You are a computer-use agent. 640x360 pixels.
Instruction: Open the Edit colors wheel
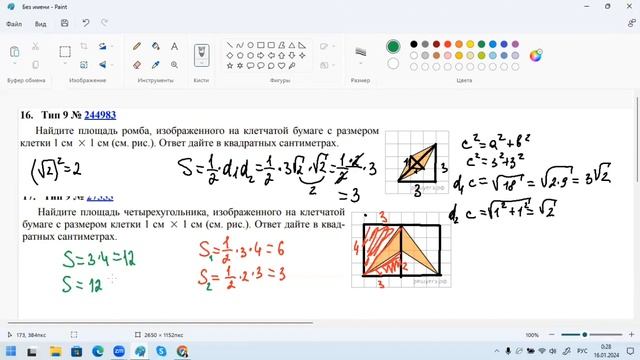pos(536,55)
